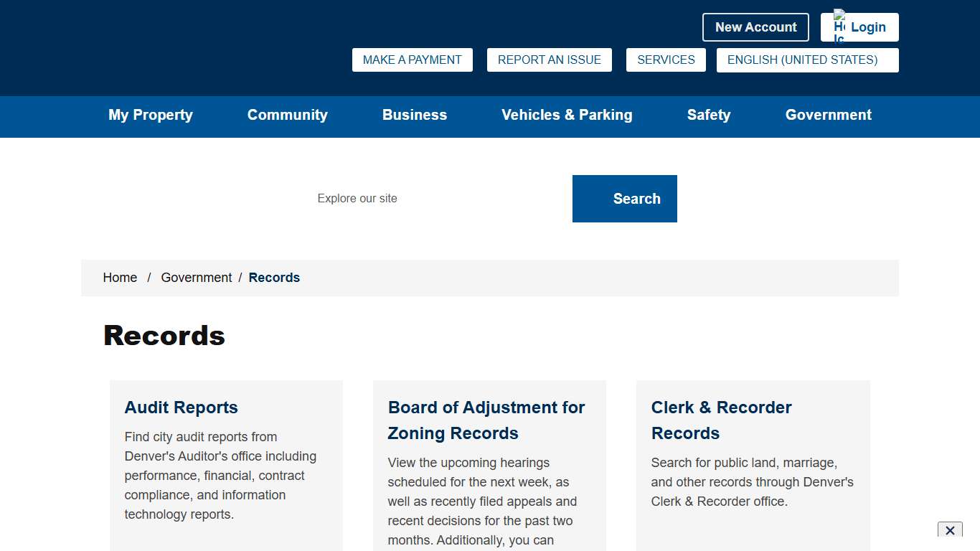The width and height of the screenshot is (980, 551).
Task: Open the Audit Reports card link
Action: point(181,408)
